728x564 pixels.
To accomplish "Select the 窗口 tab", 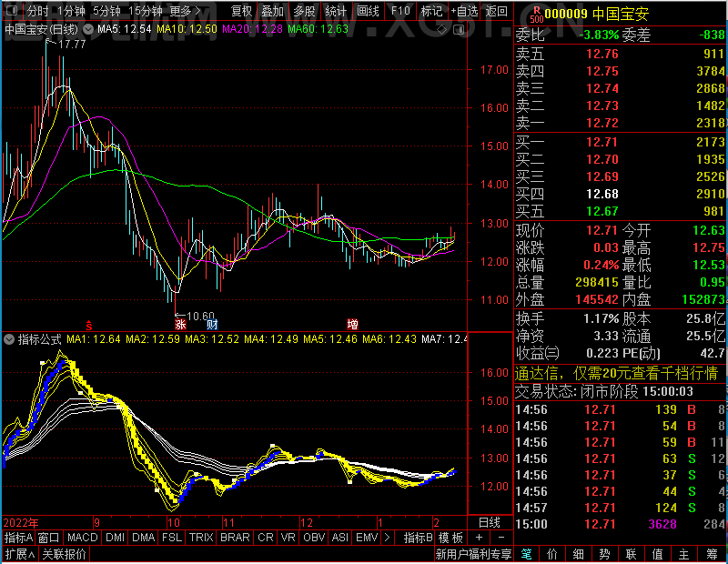I will coord(49,538).
